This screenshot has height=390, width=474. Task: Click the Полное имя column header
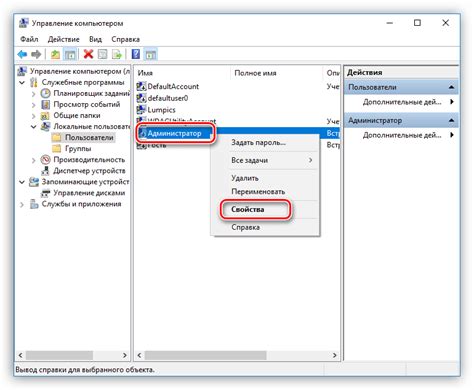click(x=276, y=73)
